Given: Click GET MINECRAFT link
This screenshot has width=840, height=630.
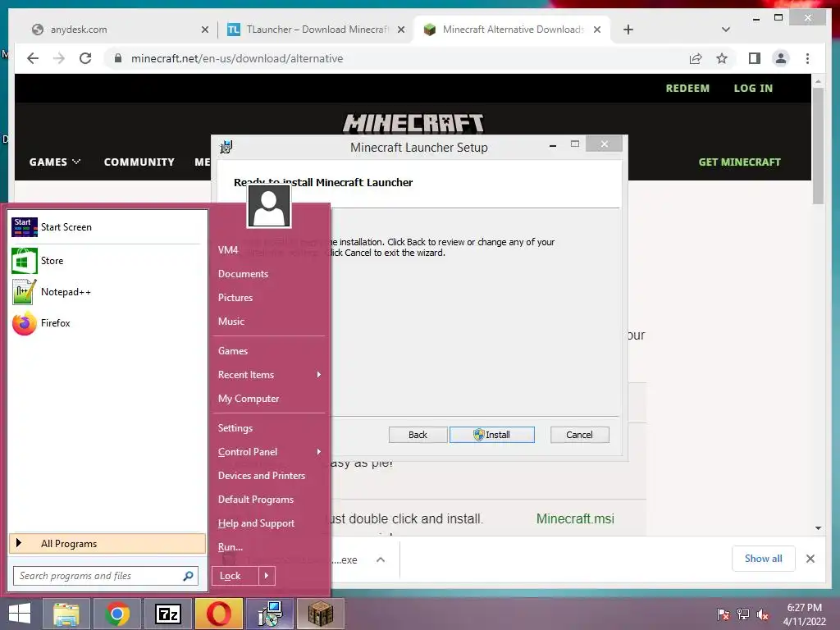Looking at the screenshot, I should [739, 162].
